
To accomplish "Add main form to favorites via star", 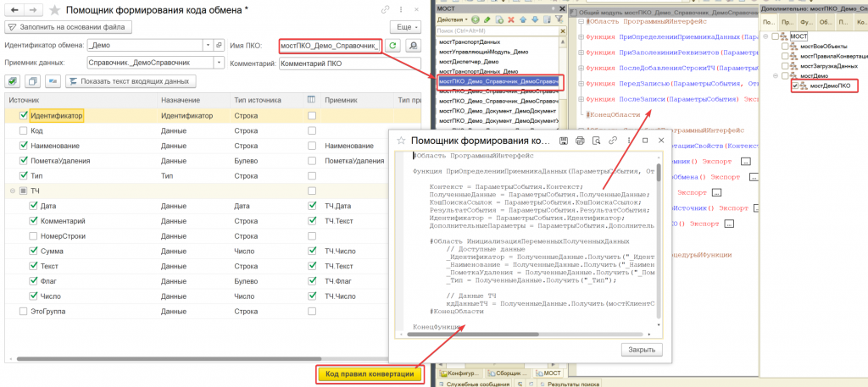I will (55, 10).
